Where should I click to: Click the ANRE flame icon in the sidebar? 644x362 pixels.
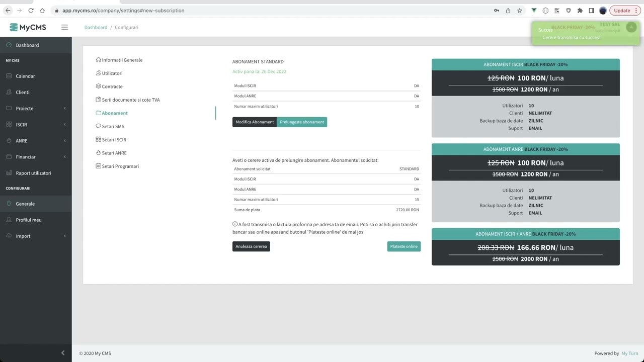pyautogui.click(x=9, y=140)
